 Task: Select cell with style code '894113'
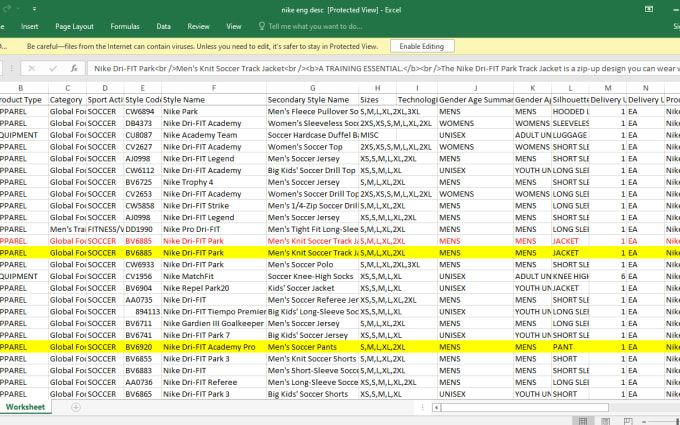pyautogui.click(x=143, y=312)
